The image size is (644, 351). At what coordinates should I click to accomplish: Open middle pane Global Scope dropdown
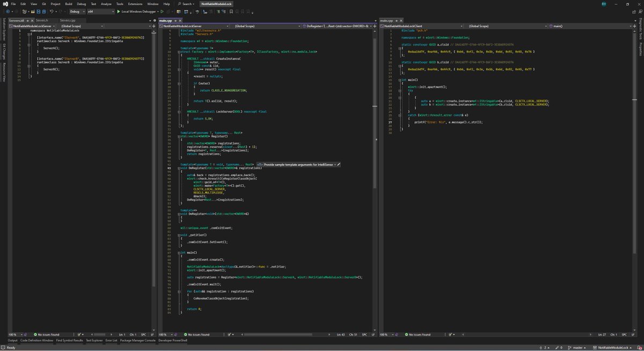(x=268, y=26)
